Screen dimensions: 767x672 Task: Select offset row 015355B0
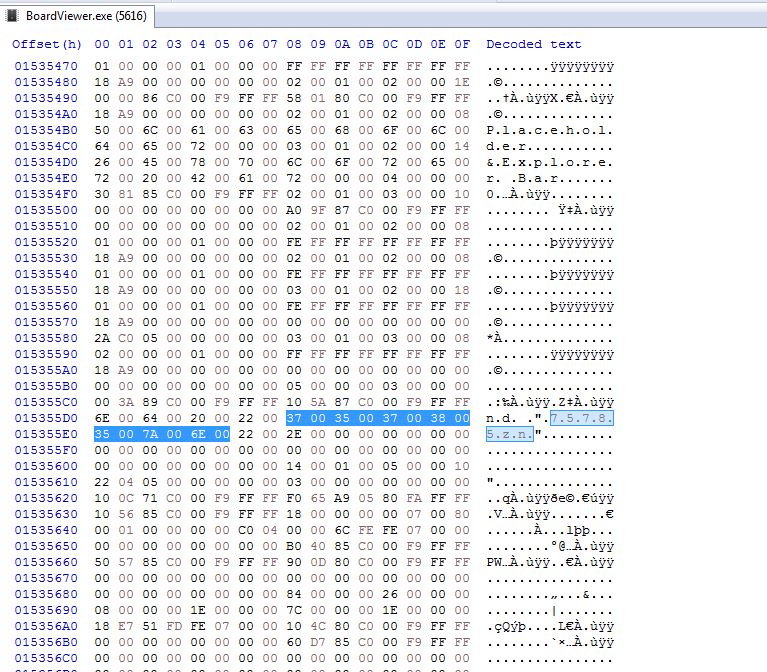46,386
